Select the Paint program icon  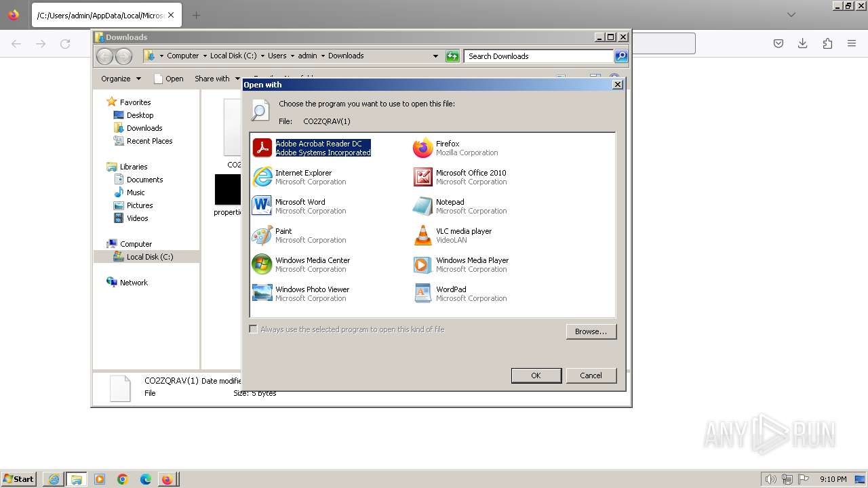click(x=262, y=235)
